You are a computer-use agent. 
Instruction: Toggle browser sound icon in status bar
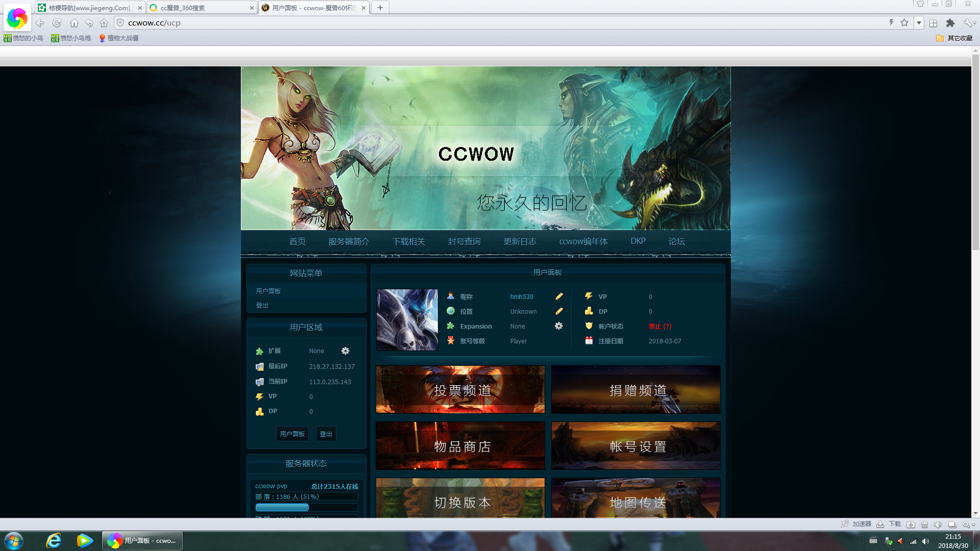[938, 524]
